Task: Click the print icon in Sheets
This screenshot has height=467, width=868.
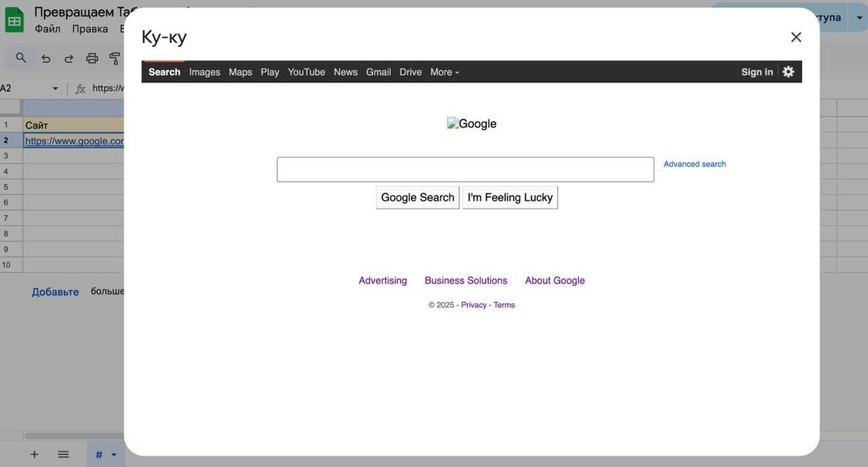Action: pos(92,59)
